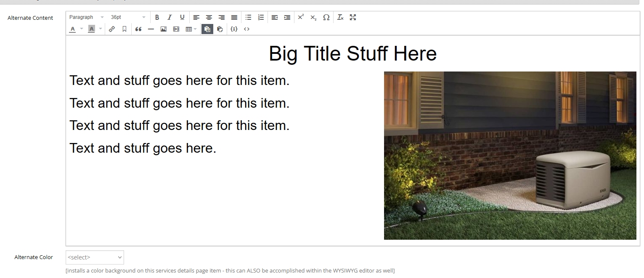Screen dimensions: 644x278
Task: Select the generator image in editor
Action: point(510,156)
